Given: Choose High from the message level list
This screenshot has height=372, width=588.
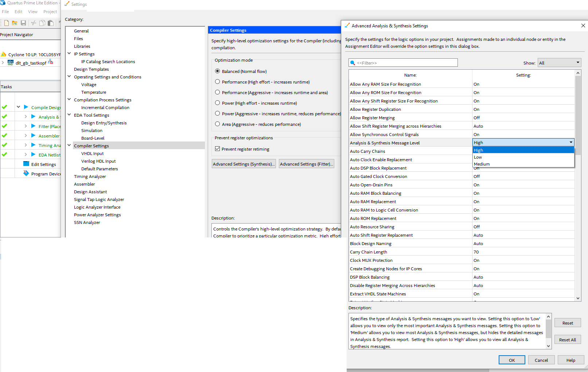Looking at the screenshot, I should (x=523, y=150).
